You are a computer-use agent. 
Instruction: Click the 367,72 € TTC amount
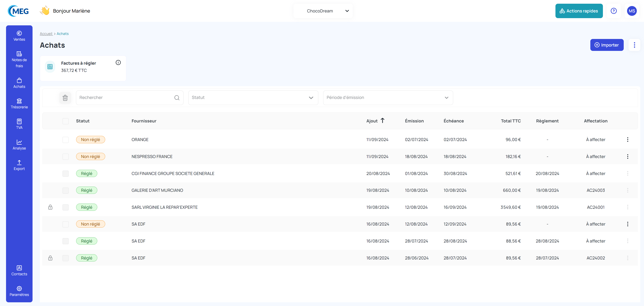pos(74,70)
